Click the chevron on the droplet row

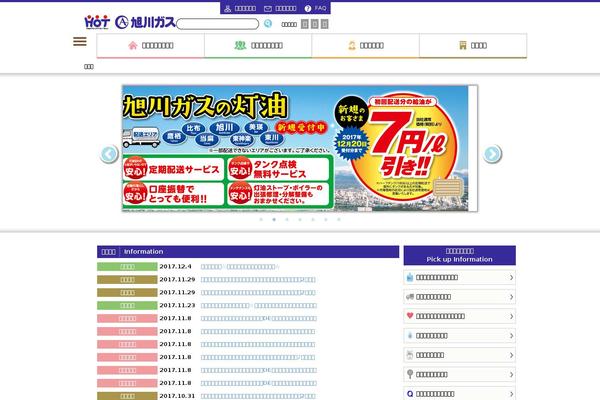(x=512, y=336)
